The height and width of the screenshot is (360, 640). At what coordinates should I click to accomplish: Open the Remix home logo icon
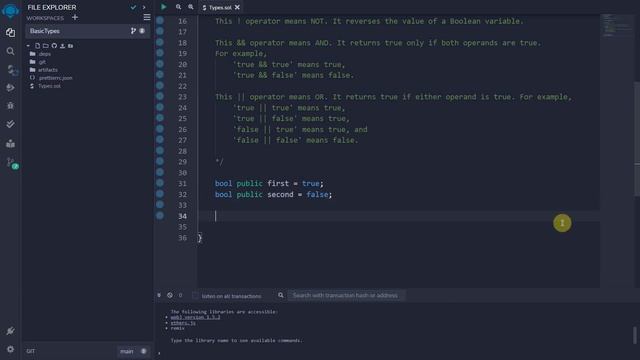click(x=10, y=11)
